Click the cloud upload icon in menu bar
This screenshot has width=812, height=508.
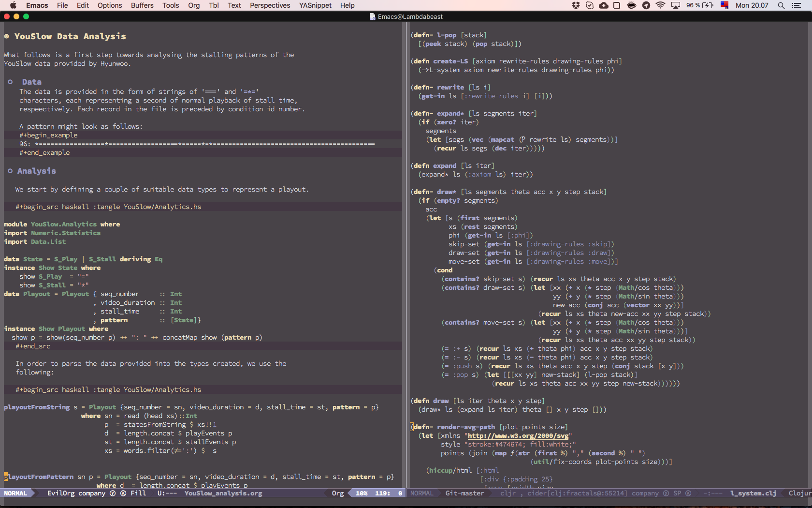(604, 5)
